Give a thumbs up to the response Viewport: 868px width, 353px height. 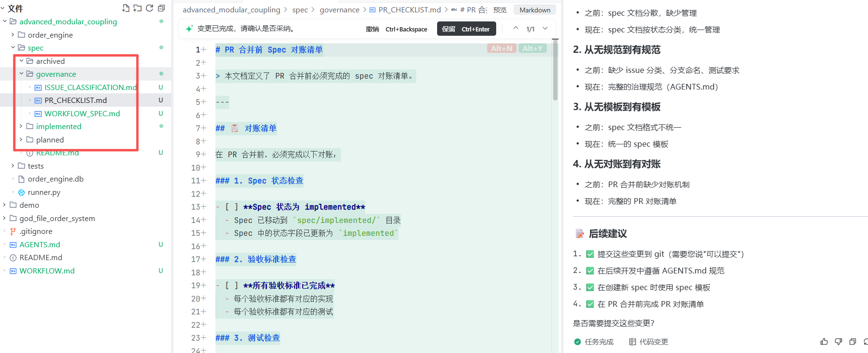[824, 342]
